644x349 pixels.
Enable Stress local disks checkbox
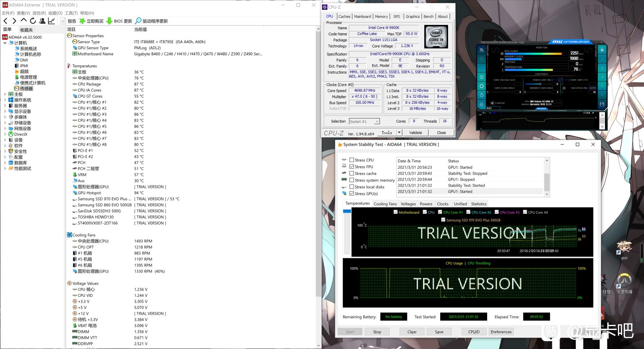(x=352, y=187)
